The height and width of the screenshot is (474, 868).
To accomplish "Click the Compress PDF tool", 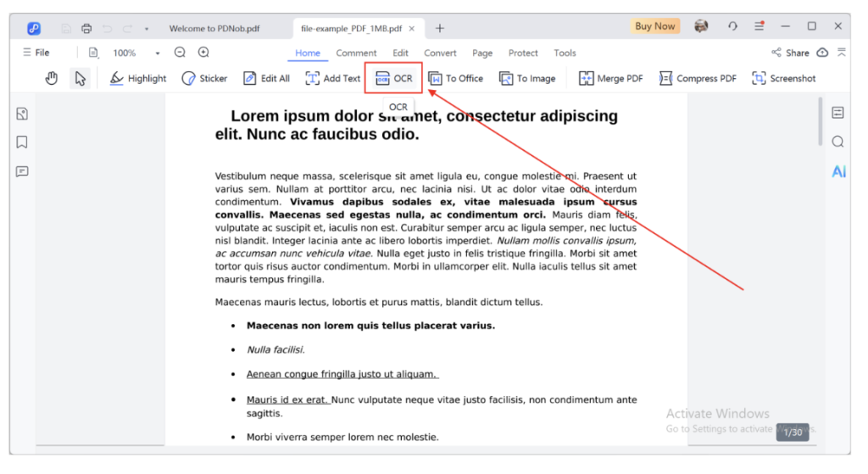I will 698,78.
